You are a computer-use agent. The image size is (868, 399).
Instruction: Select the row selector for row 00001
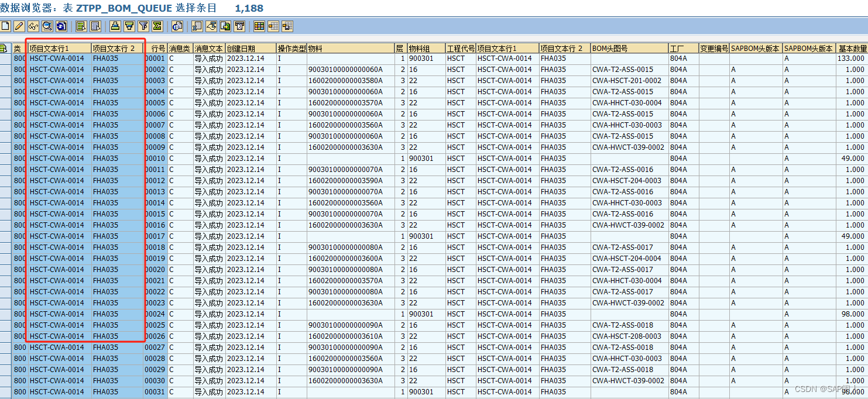[x=5, y=59]
